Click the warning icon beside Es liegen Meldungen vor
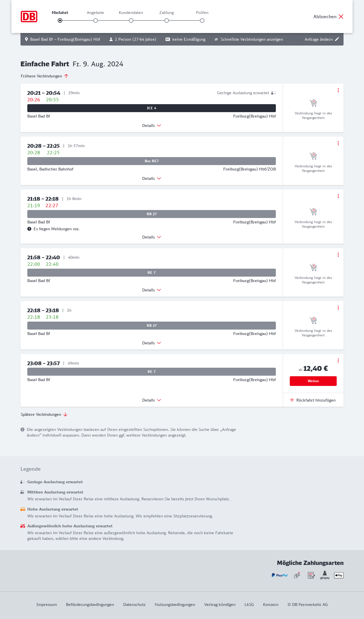Image resolution: width=364 pixels, height=619 pixels. [29, 229]
